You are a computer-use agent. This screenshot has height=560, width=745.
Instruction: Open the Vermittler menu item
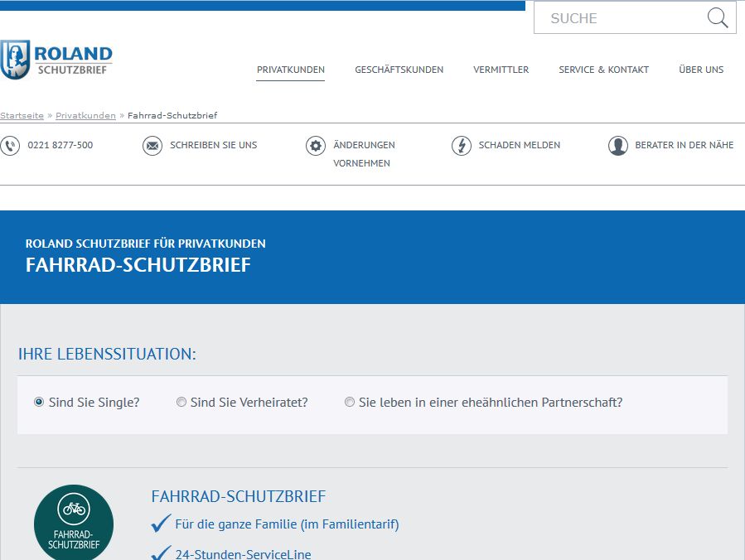501,70
